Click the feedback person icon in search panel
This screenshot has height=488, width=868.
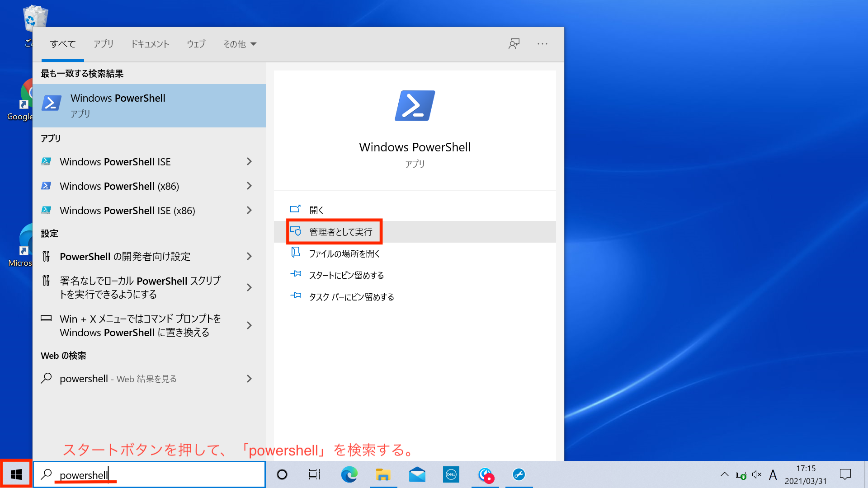pyautogui.click(x=514, y=44)
